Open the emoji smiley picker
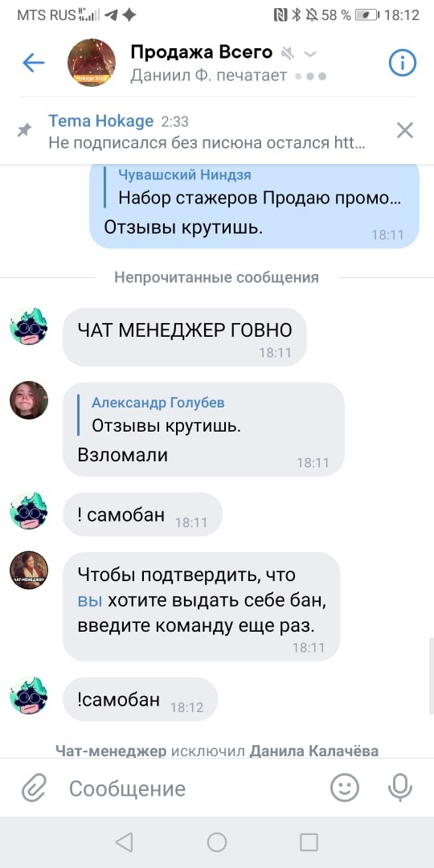 click(345, 788)
